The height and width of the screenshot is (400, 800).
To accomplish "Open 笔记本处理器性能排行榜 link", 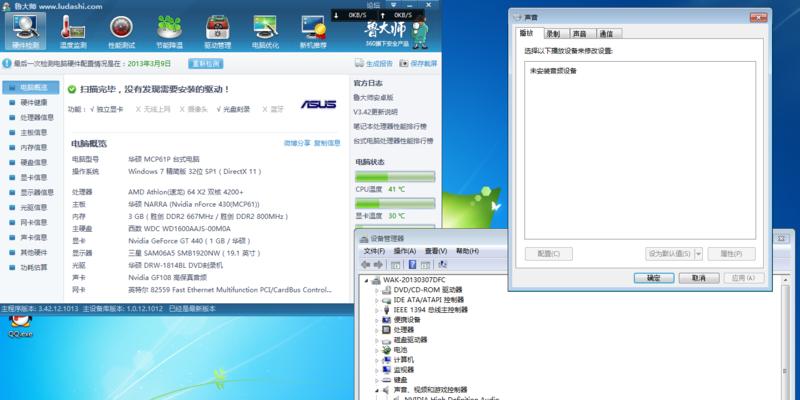I will 390,127.
